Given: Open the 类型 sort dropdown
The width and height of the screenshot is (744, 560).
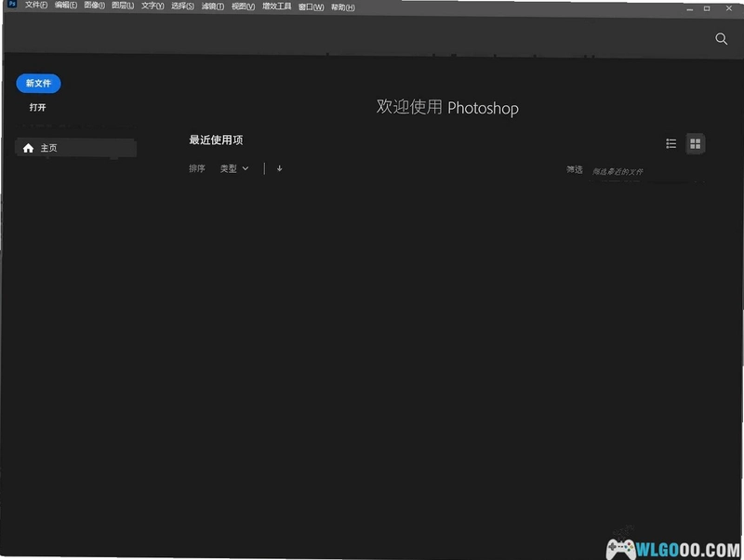Looking at the screenshot, I should click(234, 168).
